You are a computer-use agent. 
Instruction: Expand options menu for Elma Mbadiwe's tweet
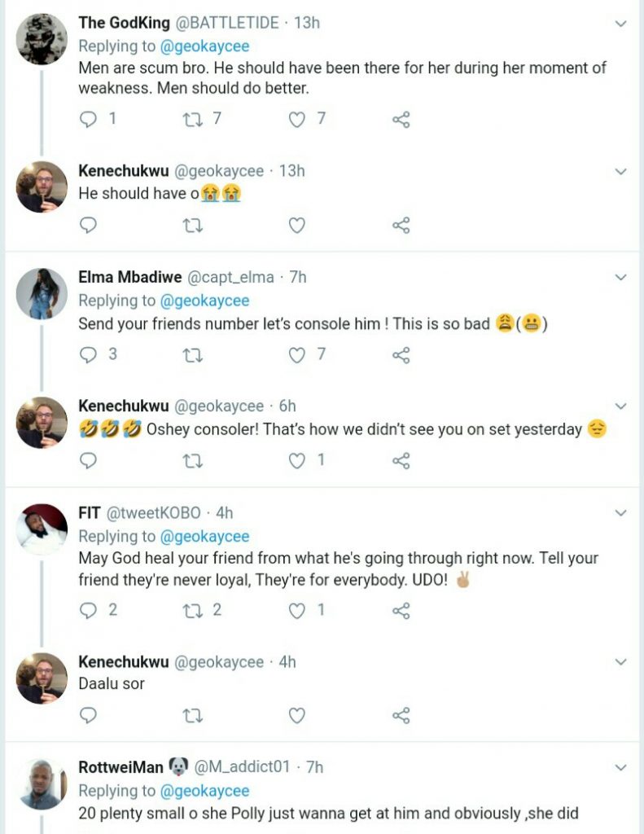[620, 278]
